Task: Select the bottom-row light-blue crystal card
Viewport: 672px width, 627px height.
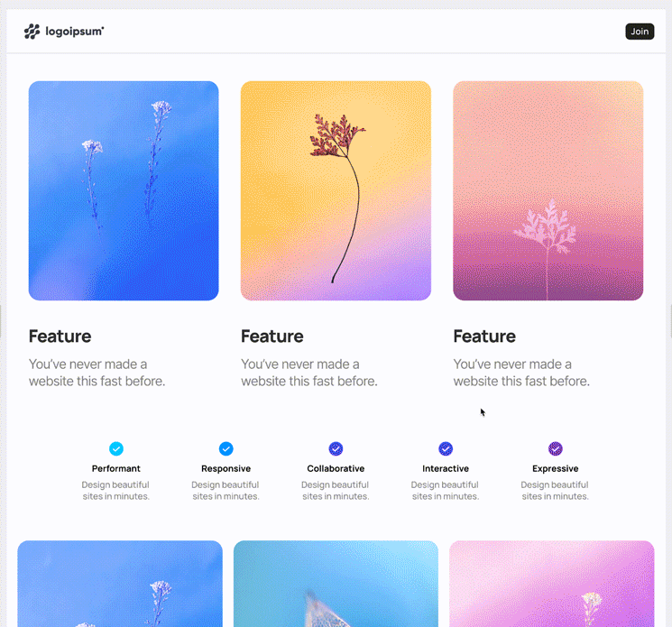Action: [336, 584]
